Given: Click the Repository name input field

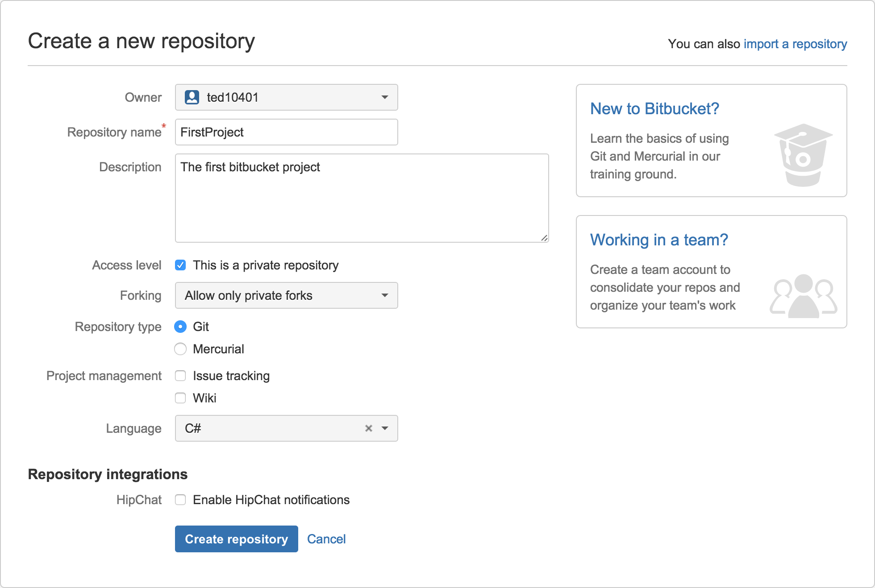Looking at the screenshot, I should point(286,131).
